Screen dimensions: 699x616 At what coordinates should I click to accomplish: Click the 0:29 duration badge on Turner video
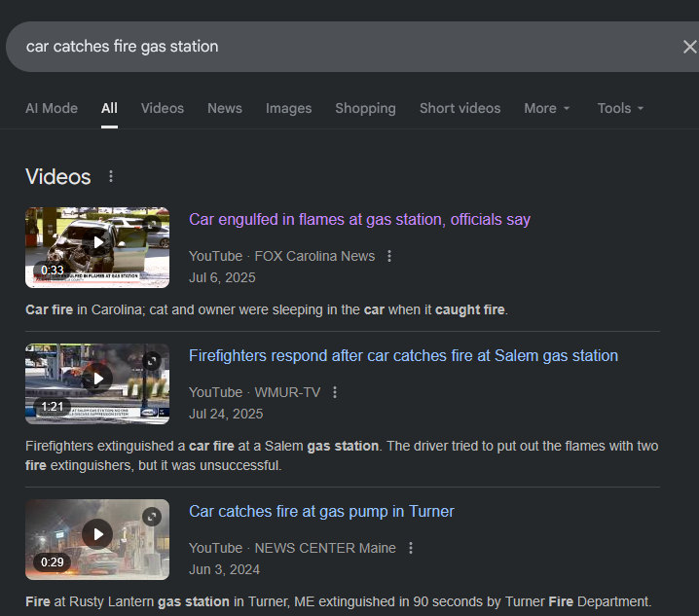[53, 562]
